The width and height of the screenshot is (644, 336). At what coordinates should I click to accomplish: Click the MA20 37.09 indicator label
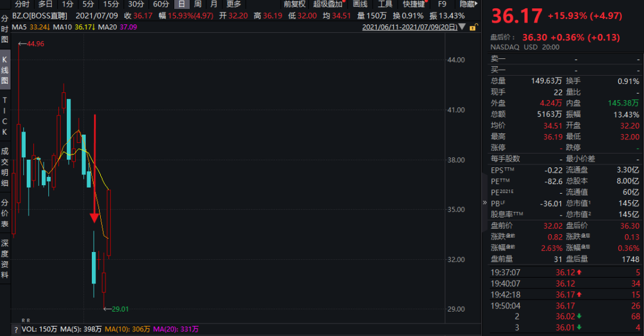coord(117,27)
